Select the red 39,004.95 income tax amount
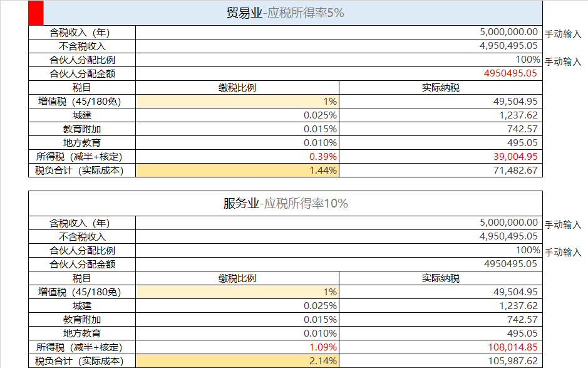588x368 pixels. click(441, 156)
